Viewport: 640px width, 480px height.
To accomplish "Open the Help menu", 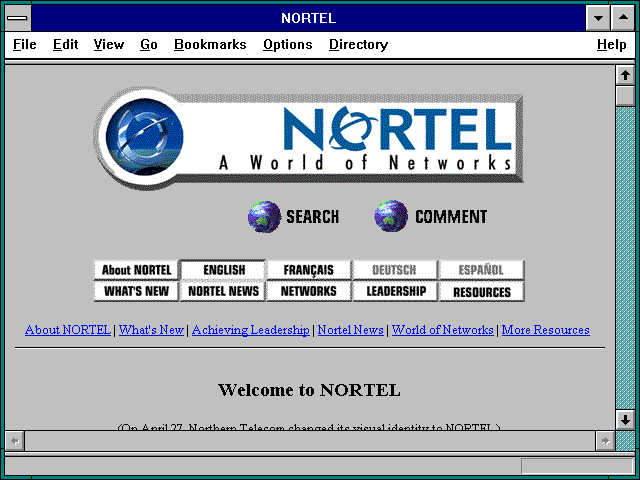I will (x=611, y=44).
